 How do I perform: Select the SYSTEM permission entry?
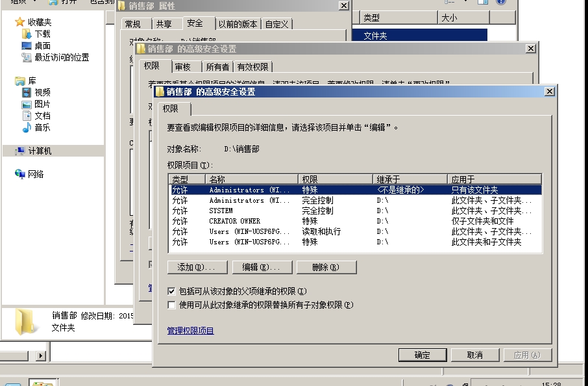[355, 211]
